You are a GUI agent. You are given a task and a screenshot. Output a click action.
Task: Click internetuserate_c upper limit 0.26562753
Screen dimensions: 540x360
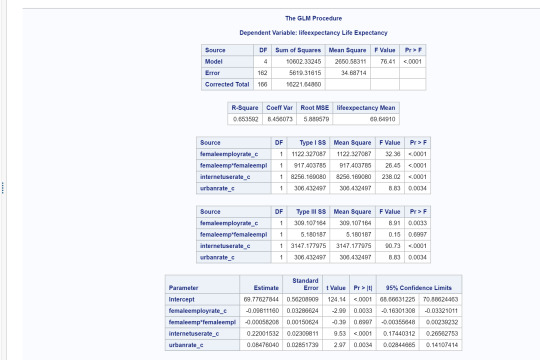(x=442, y=333)
